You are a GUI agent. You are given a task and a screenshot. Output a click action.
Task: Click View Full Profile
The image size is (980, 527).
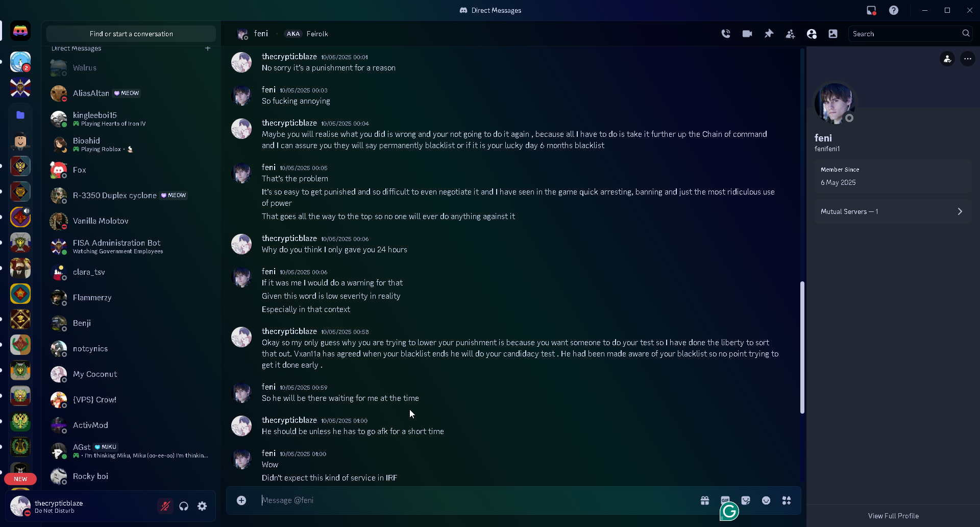(893, 516)
